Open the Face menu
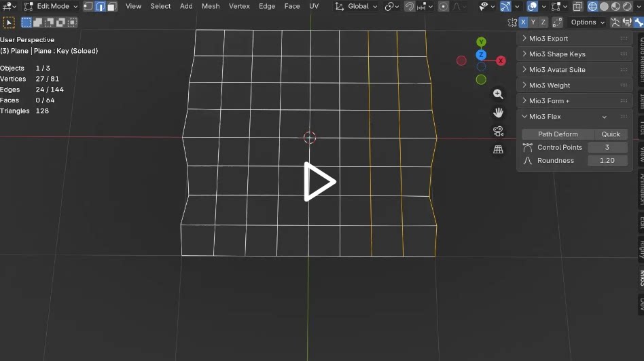This screenshot has width=644, height=361. click(x=292, y=6)
